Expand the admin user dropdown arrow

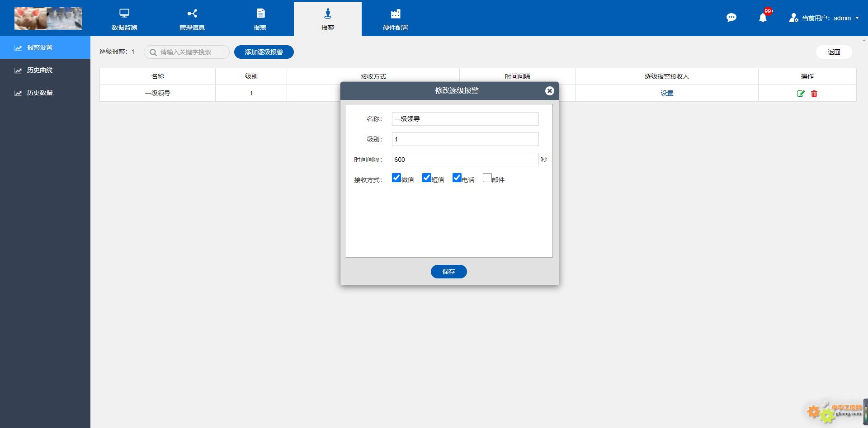click(x=857, y=18)
